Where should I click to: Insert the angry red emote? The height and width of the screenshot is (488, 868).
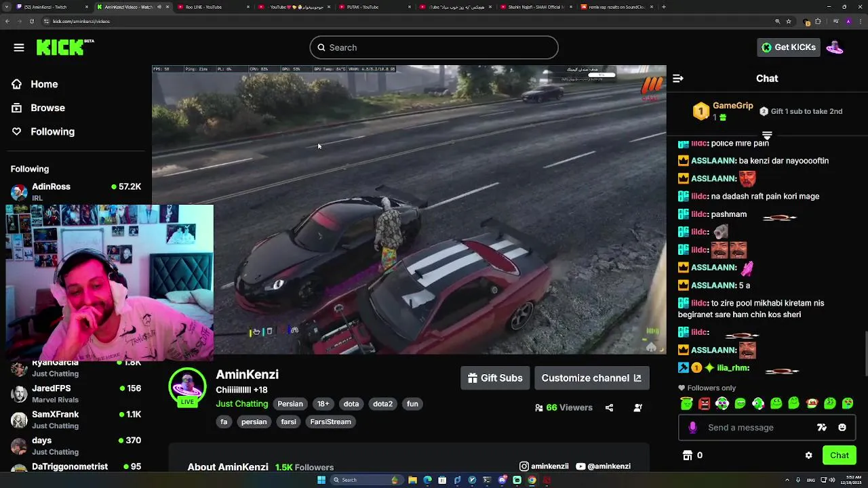[x=705, y=404]
